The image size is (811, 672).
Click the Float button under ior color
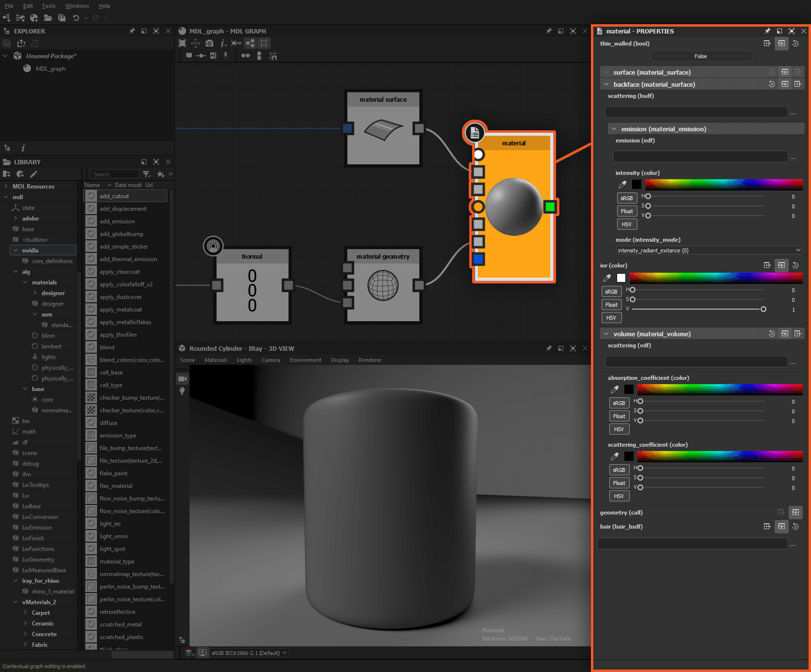(x=611, y=304)
